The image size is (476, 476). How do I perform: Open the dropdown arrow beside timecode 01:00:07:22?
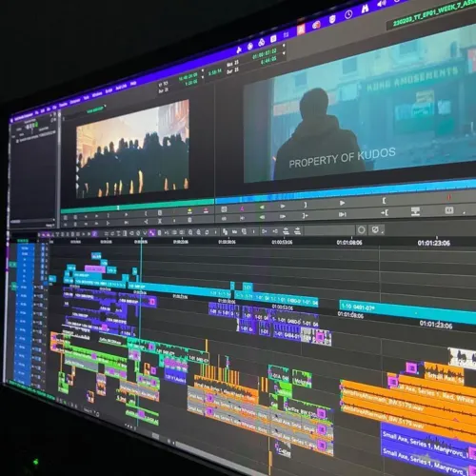click(x=284, y=46)
